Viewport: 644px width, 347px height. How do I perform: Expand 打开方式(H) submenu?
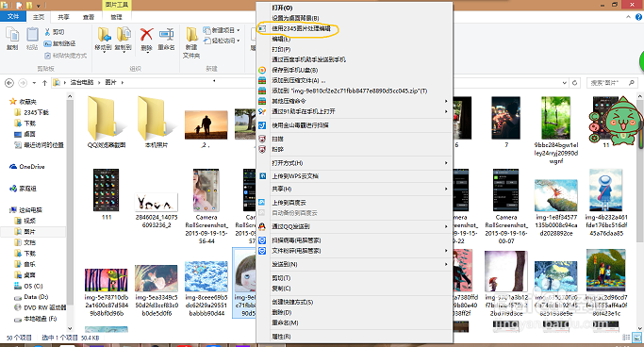coord(354,163)
